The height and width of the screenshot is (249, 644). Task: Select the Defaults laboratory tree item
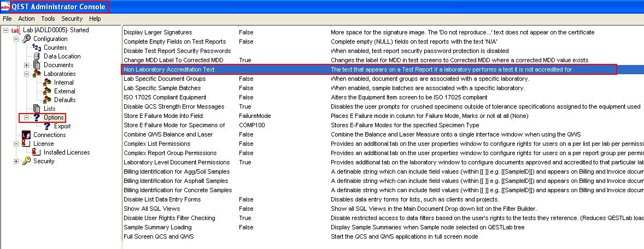tap(65, 100)
